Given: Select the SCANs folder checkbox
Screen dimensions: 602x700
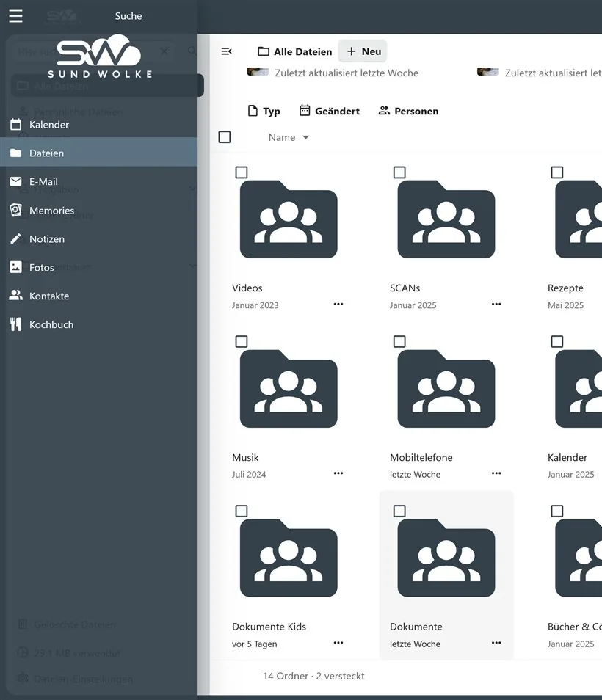Looking at the screenshot, I should pyautogui.click(x=399, y=172).
